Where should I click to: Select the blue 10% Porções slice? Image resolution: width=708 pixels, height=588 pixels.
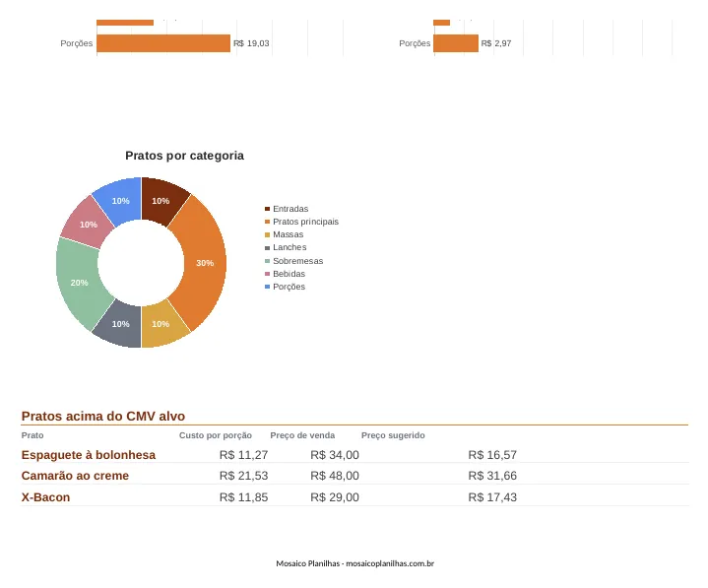tap(120, 200)
